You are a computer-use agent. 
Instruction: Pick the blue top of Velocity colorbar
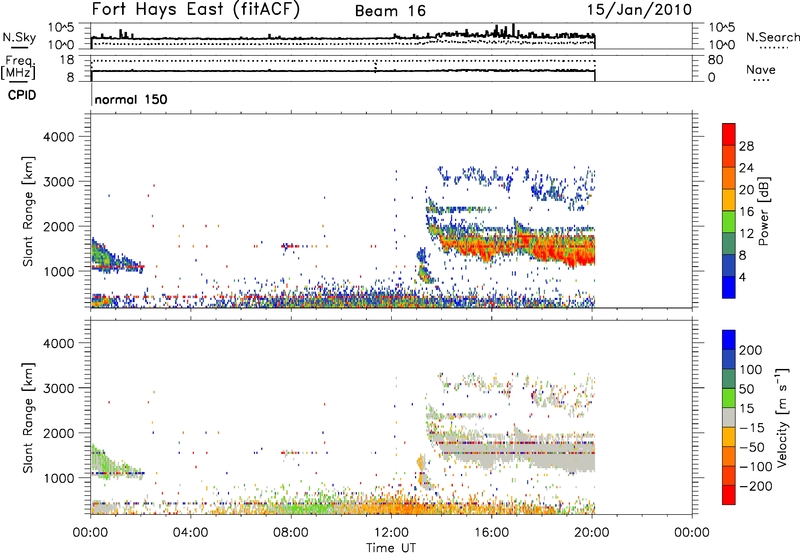pos(729,340)
